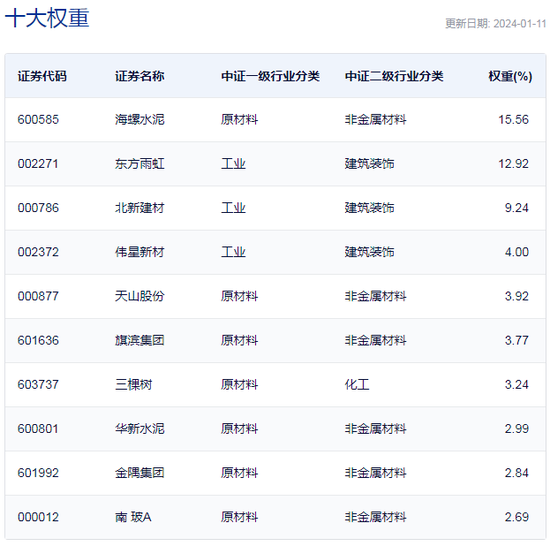Image resolution: width=550 pixels, height=546 pixels.
Task: Click 非金属材料 in the 金隅集团 row
Action: 375,473
